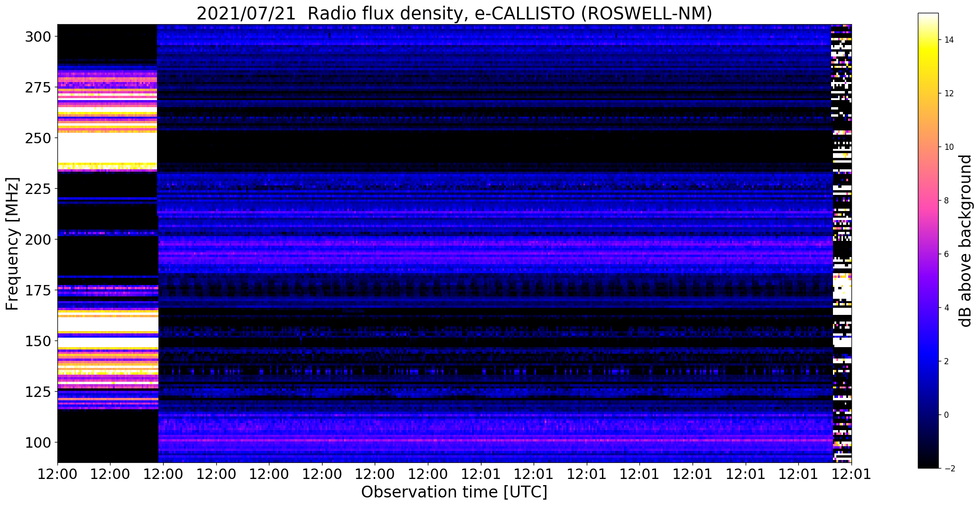Click the last 12:01 time tick label
The height and width of the screenshot is (506, 980).
pos(851,474)
